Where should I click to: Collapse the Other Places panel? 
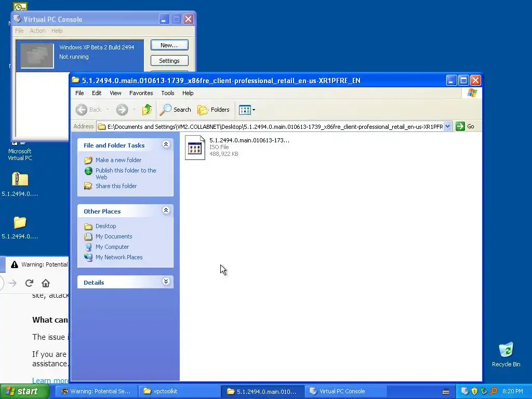click(x=166, y=210)
